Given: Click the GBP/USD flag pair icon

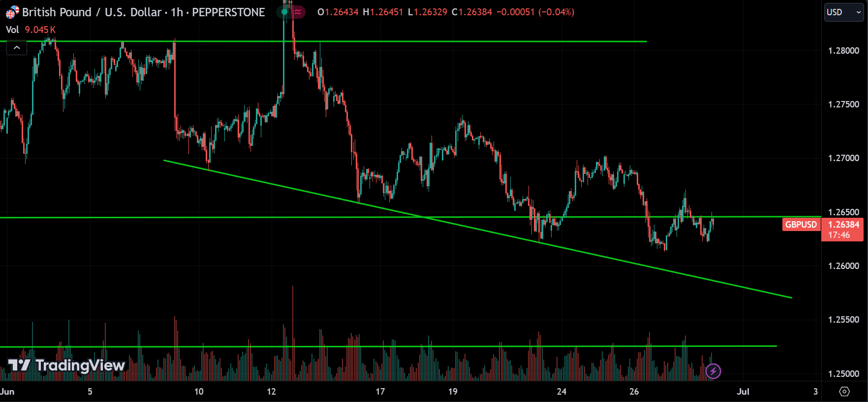Looking at the screenshot, I should click(12, 12).
